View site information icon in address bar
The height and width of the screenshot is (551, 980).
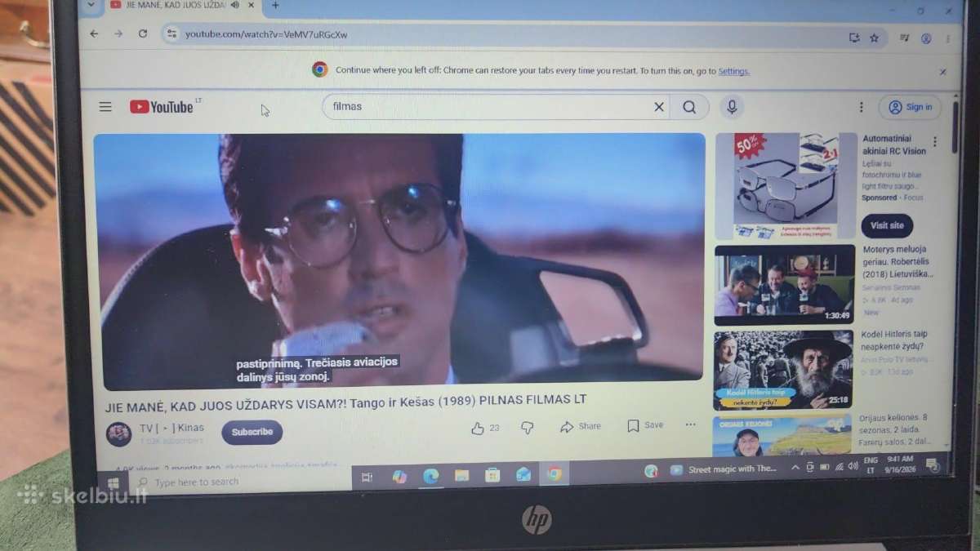pos(171,34)
